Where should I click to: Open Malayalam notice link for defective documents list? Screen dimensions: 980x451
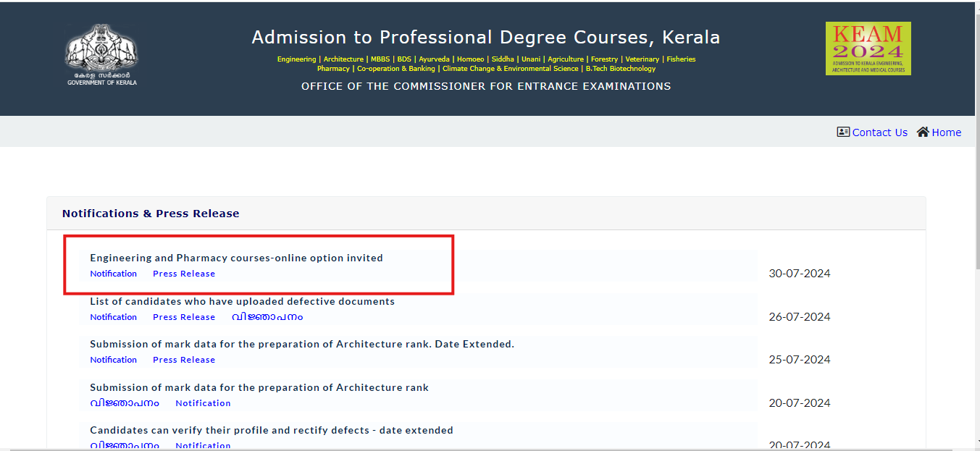267,317
